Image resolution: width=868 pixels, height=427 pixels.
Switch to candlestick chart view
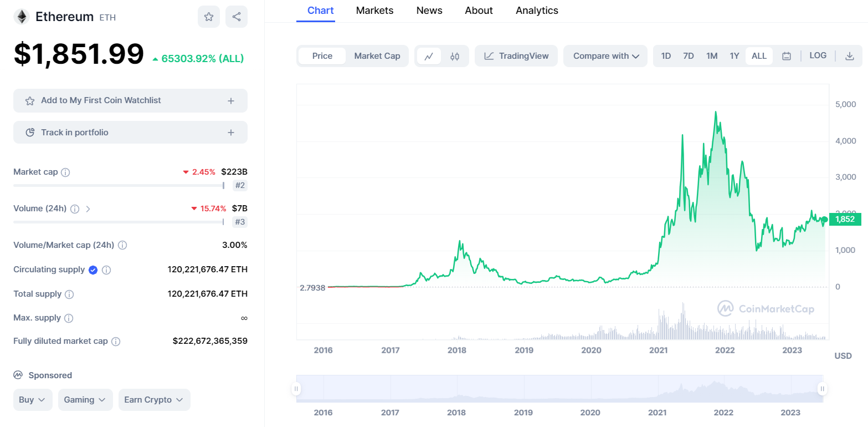point(455,56)
